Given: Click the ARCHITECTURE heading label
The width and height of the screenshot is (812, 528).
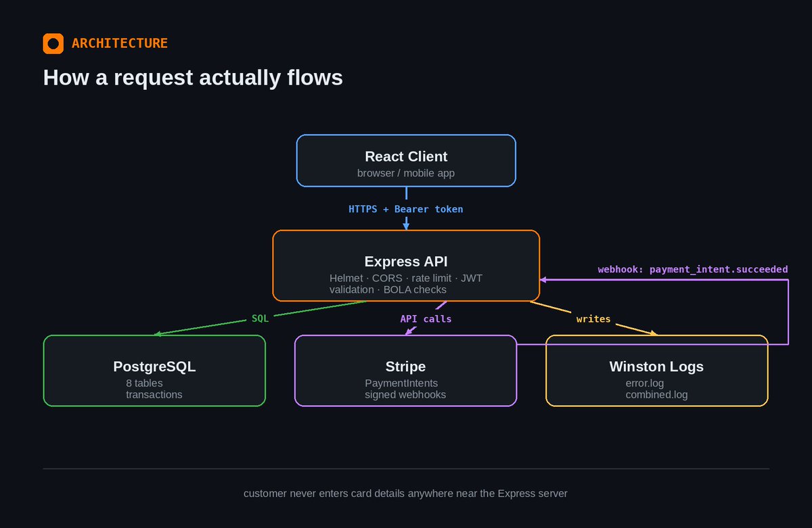Looking at the screenshot, I should [120, 43].
